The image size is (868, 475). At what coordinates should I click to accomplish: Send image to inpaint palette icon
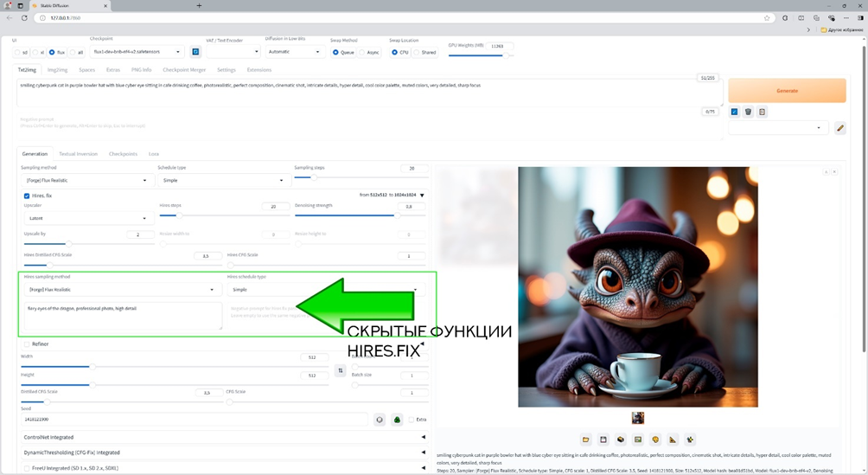tap(655, 440)
